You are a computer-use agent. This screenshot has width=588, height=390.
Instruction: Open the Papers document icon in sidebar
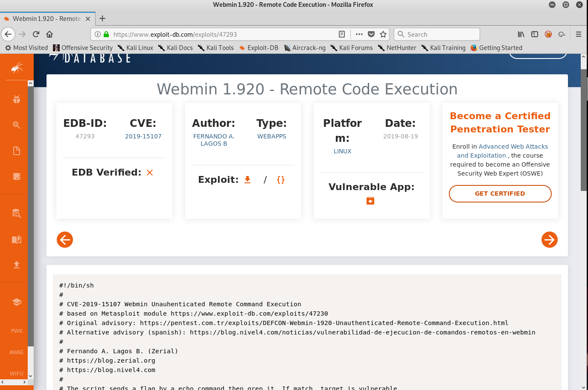[x=17, y=151]
